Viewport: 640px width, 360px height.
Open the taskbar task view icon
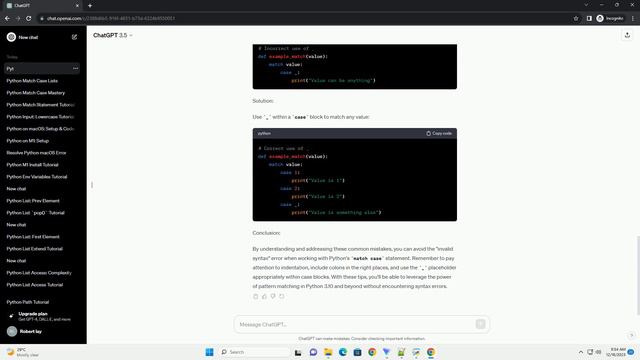298,352
